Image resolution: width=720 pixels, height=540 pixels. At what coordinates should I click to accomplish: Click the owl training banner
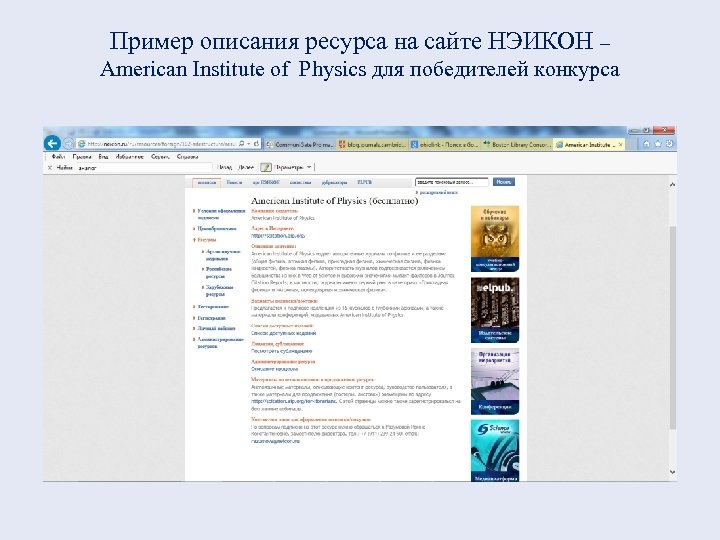pyautogui.click(x=495, y=239)
